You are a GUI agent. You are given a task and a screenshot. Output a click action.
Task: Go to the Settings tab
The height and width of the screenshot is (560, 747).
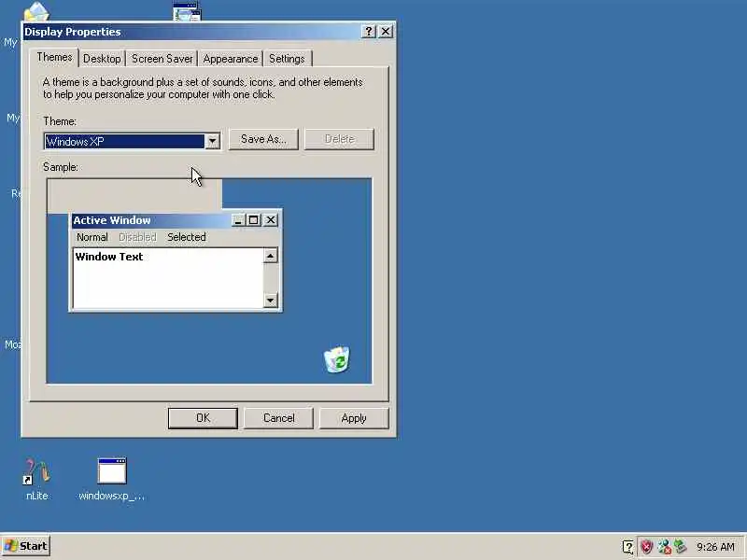287,59
